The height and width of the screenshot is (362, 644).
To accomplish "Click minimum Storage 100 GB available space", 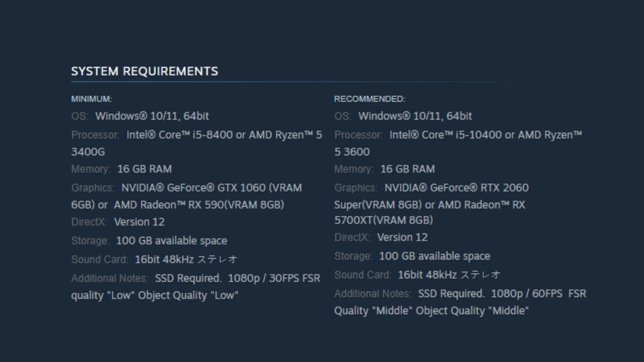I will [x=172, y=241].
